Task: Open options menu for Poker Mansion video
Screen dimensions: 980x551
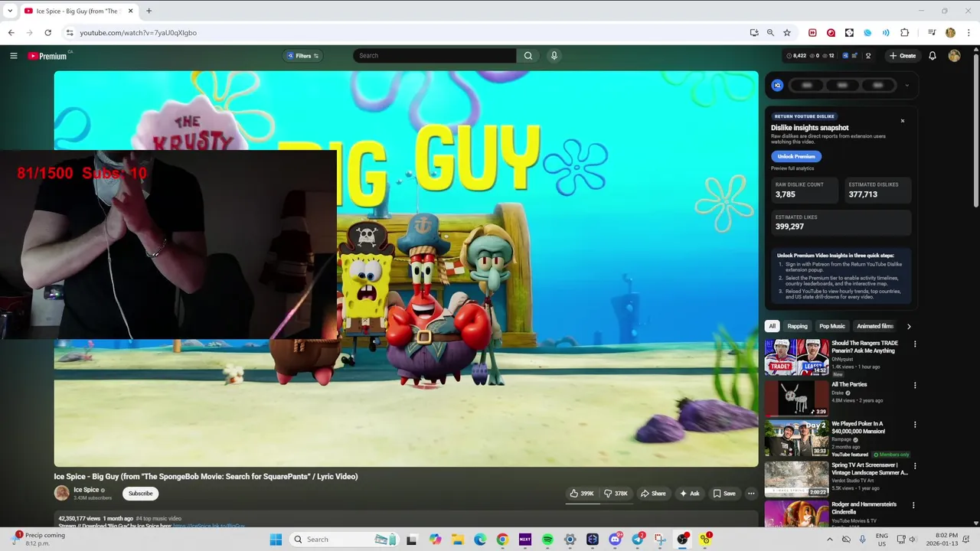Action: pyautogui.click(x=914, y=425)
